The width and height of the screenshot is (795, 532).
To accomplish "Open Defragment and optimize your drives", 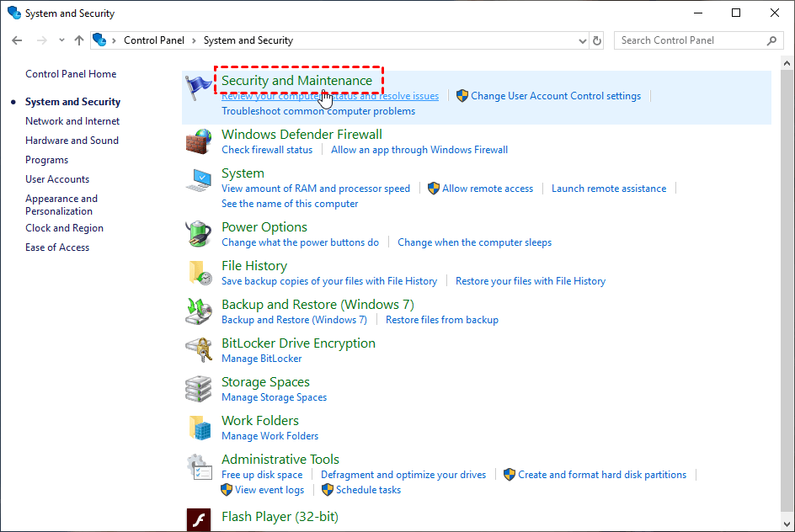I will pos(403,475).
